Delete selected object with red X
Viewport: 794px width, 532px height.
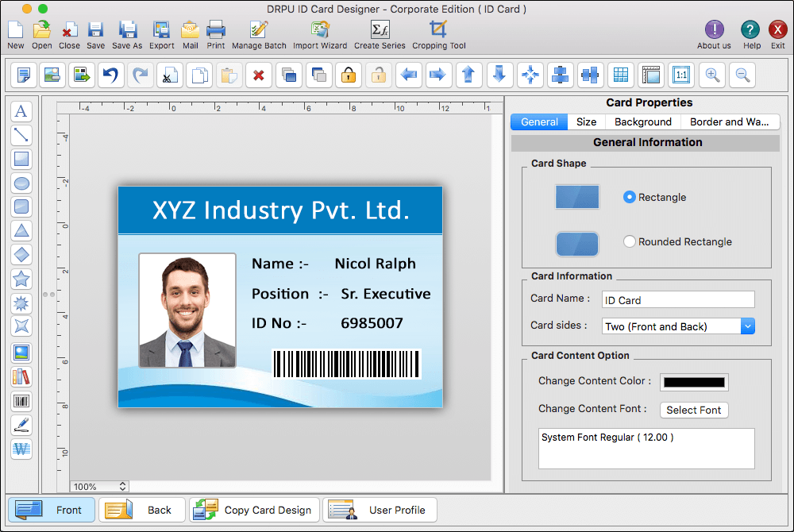259,75
